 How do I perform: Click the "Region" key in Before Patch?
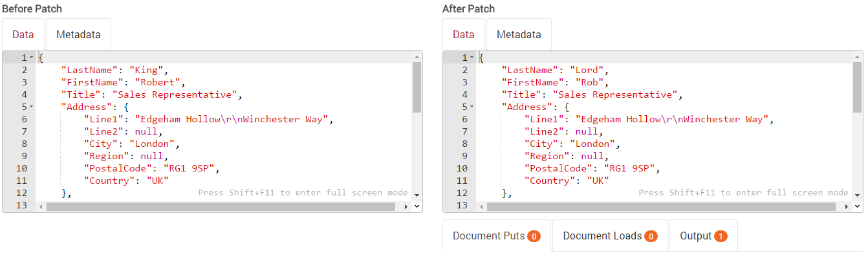pos(104,156)
